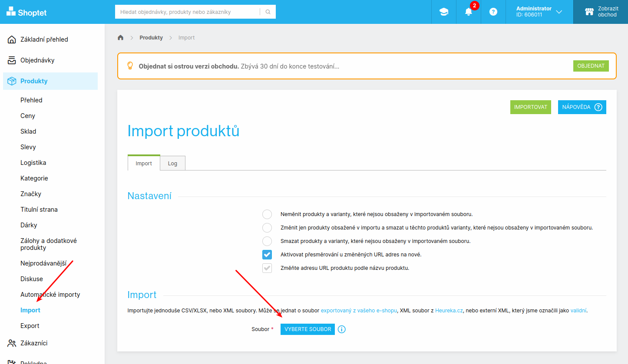This screenshot has width=628, height=364.
Task: Select 'Smazat produkty a varianty' radio option
Action: (267, 241)
